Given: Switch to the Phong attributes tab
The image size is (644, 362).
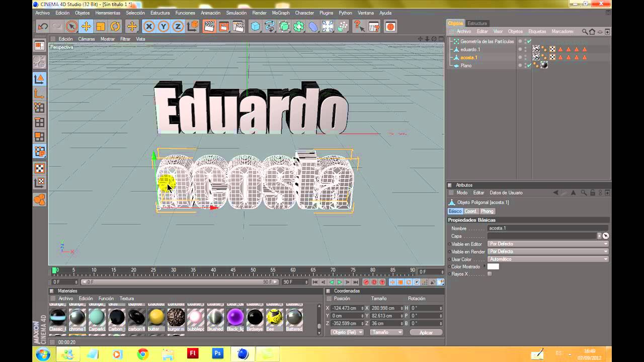Looking at the screenshot, I should 487,211.
